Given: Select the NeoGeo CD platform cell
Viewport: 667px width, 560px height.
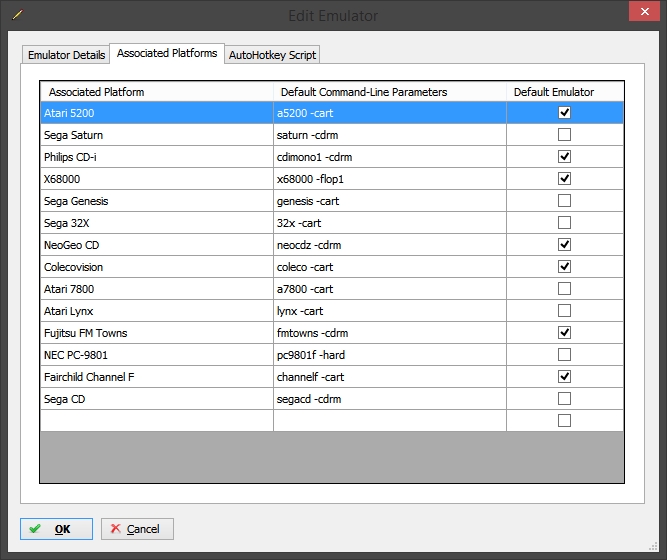Looking at the screenshot, I should (x=157, y=245).
